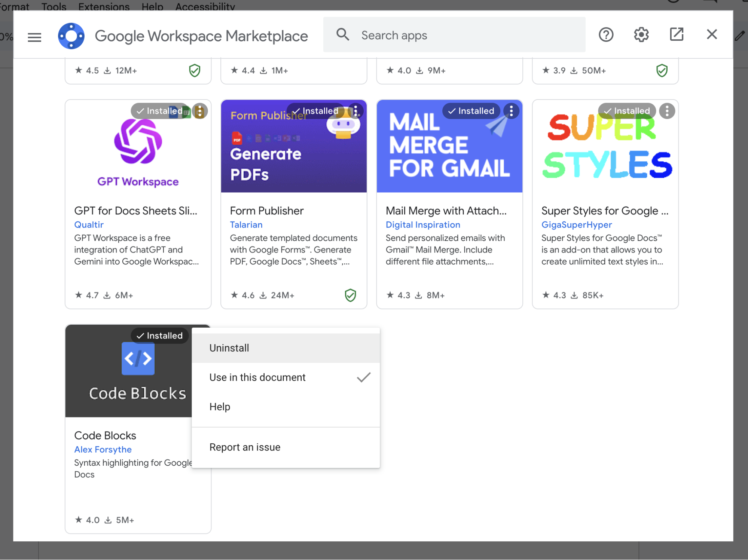Click the Installed badge on Form Publisher
This screenshot has width=748, height=560.
point(315,111)
